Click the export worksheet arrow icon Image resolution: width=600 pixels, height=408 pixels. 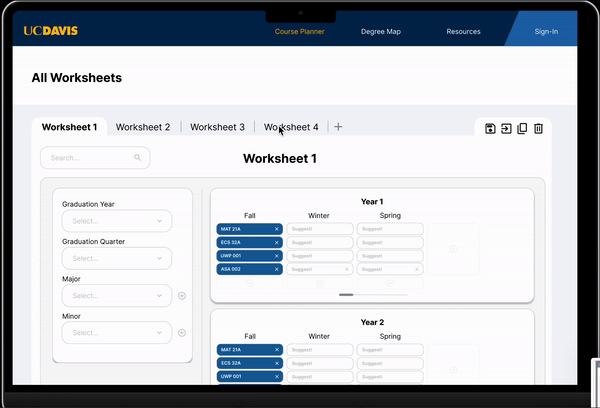pos(506,128)
